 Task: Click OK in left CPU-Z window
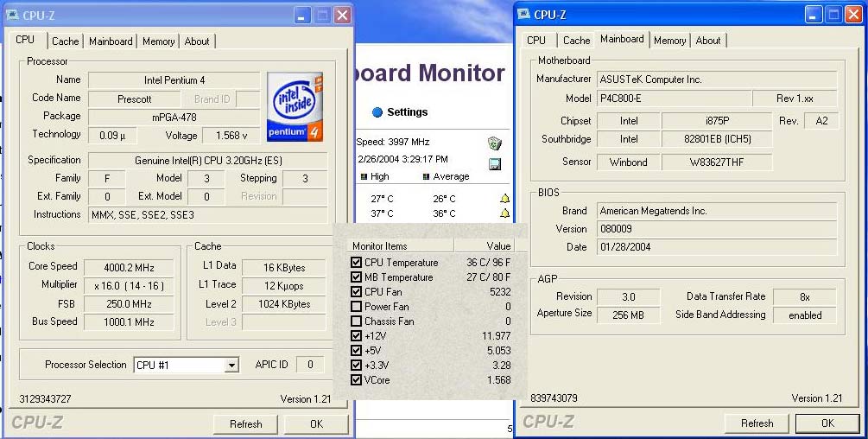316,424
